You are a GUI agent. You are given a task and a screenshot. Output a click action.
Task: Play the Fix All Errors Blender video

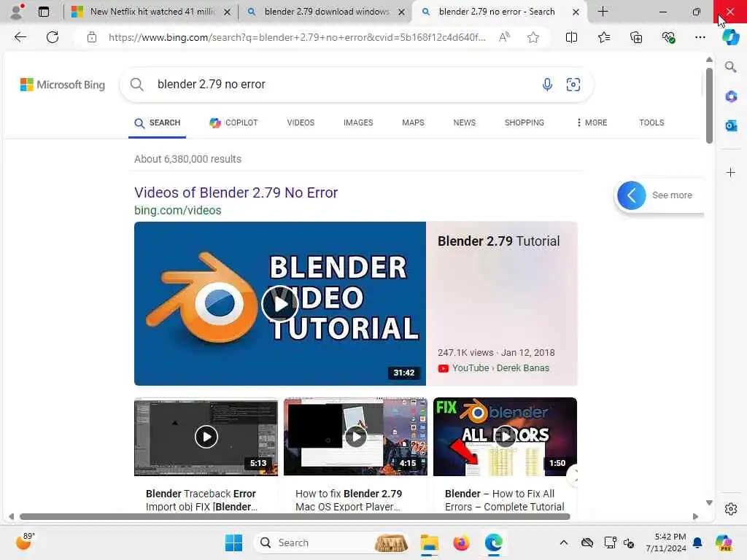[505, 437]
